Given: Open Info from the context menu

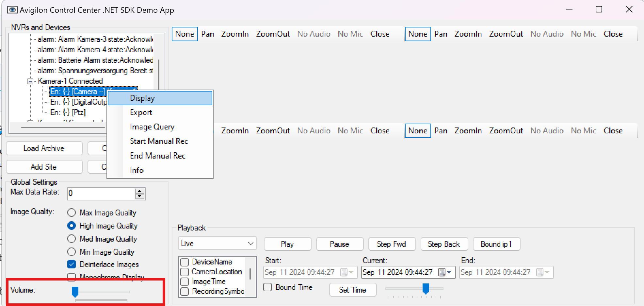Looking at the screenshot, I should point(160,170).
